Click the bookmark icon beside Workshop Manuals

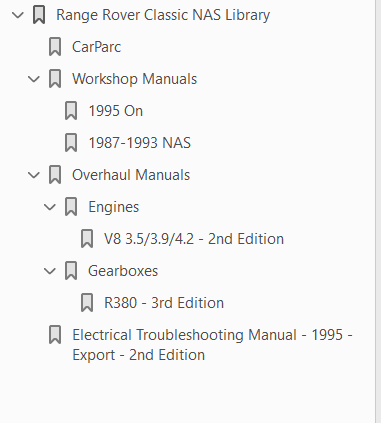coord(55,79)
